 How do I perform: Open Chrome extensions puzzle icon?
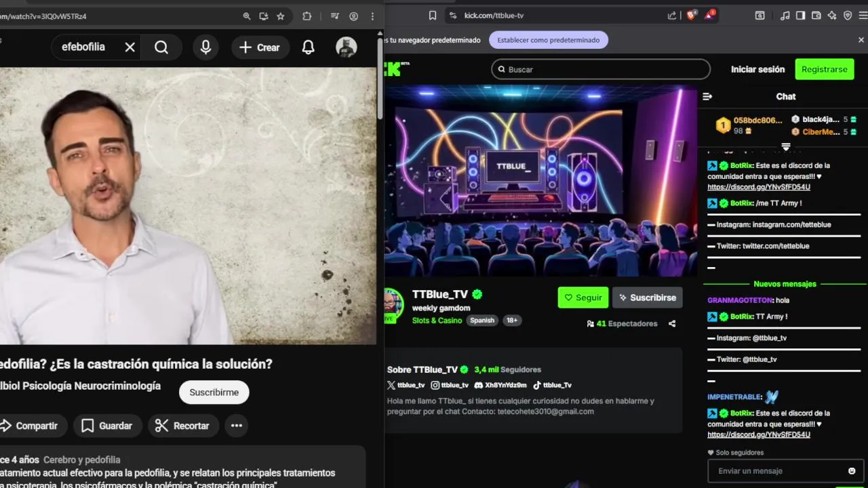pos(307,16)
